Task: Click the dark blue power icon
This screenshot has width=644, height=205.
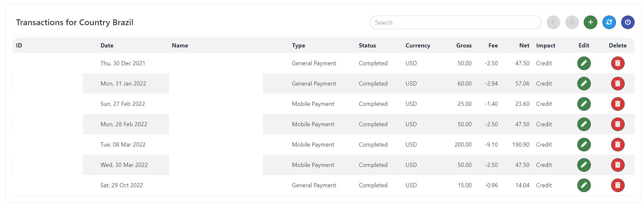Action: (x=628, y=22)
